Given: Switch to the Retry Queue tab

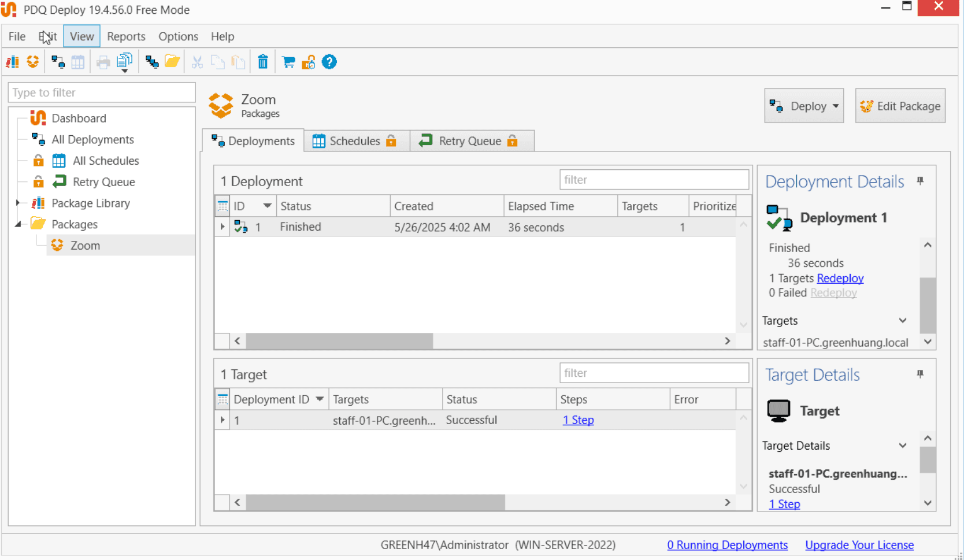Looking at the screenshot, I should [472, 141].
